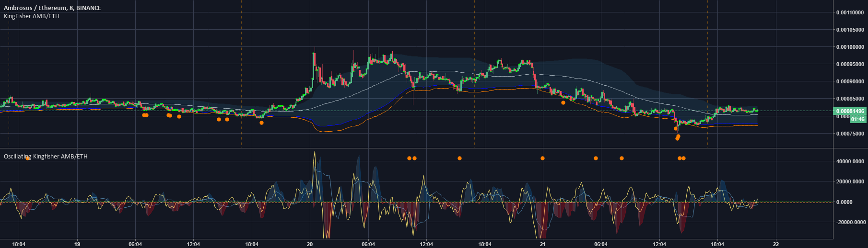Click the 40000.0000 oscillator axis label

pos(850,161)
